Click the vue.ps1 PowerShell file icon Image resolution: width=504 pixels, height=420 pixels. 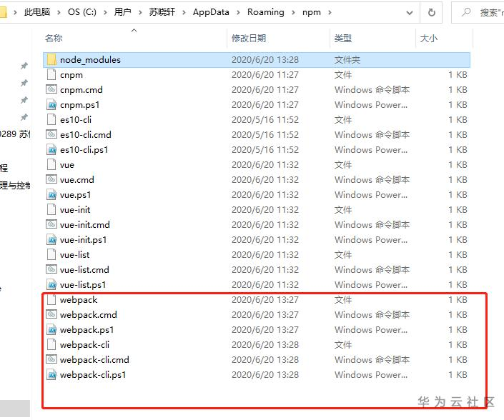click(51, 194)
